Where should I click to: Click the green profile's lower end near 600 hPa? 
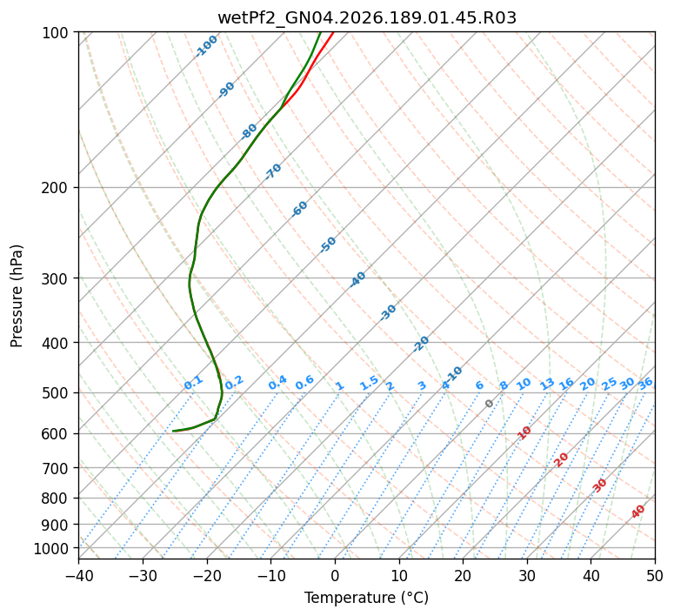pos(174,431)
